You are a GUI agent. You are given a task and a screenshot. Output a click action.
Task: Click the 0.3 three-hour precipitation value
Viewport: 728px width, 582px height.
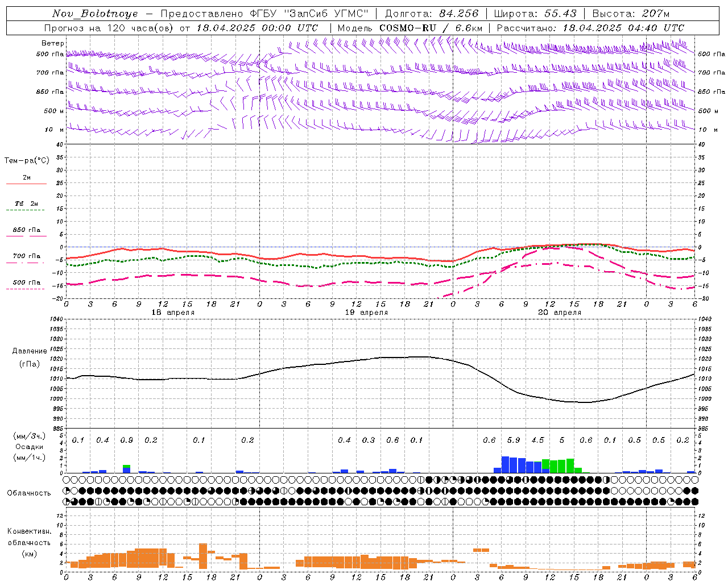point(369,440)
